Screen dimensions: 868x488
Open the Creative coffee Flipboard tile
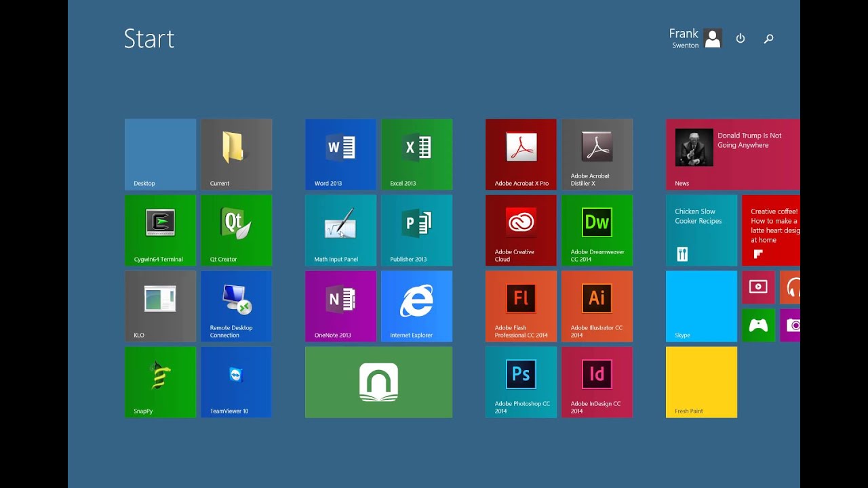771,230
